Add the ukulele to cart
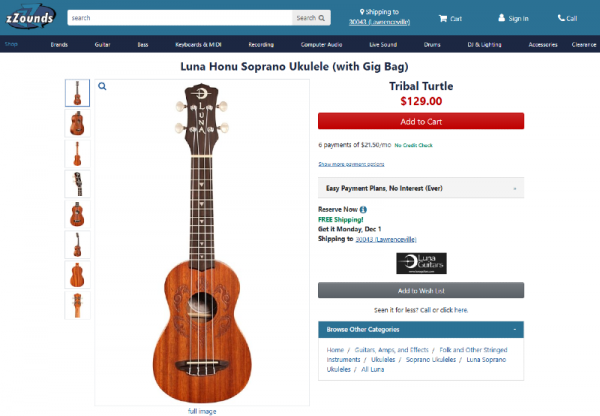600x416 pixels. point(420,121)
